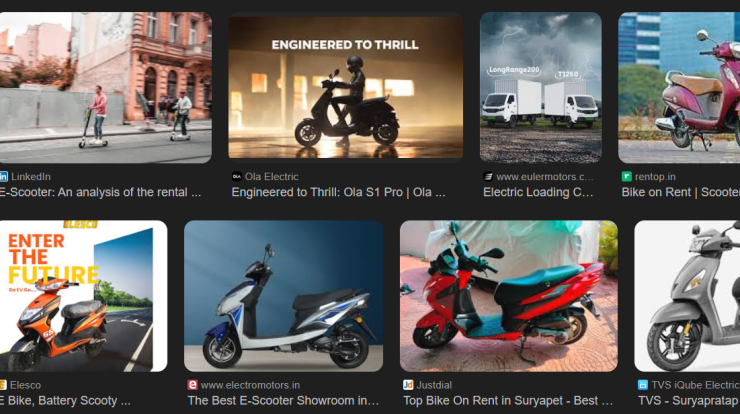Click the electromotors.in red favicon
The width and height of the screenshot is (740, 414).
click(x=192, y=385)
